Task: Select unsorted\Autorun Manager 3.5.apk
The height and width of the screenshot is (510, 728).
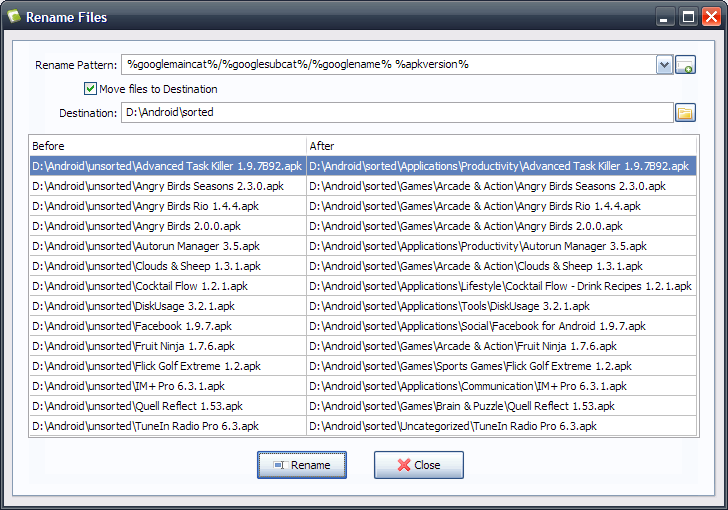Action: click(x=168, y=246)
